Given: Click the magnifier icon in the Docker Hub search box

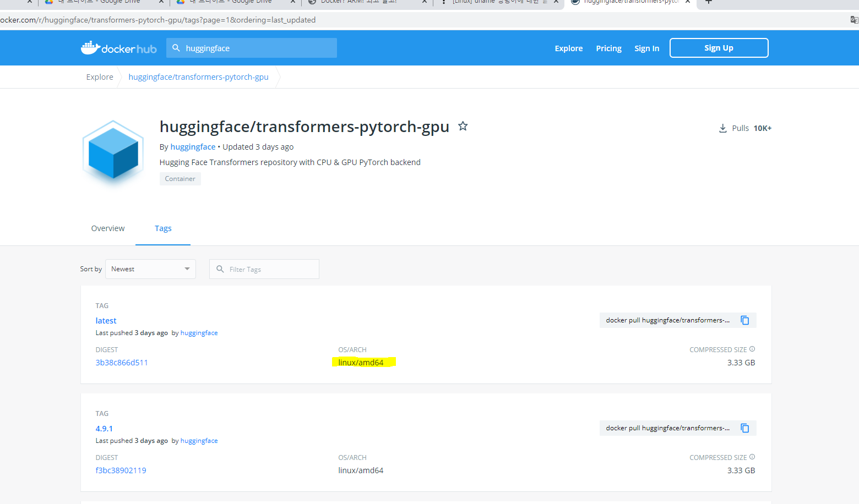Looking at the screenshot, I should pyautogui.click(x=176, y=48).
